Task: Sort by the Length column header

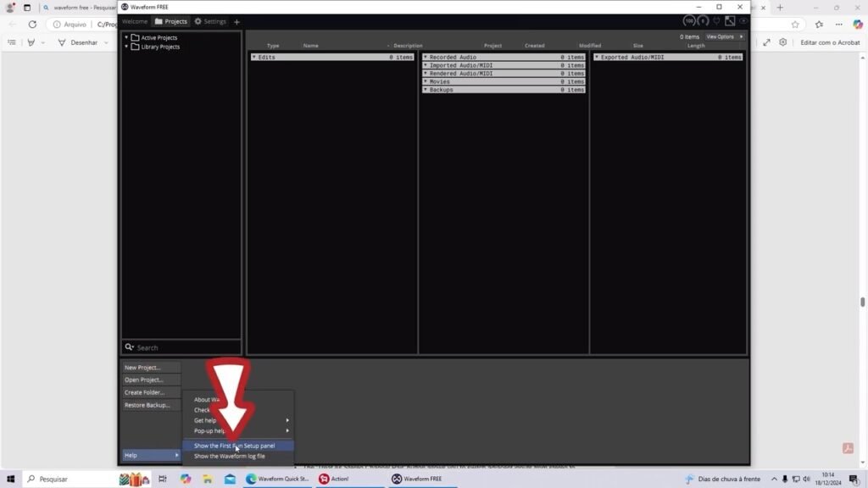Action: point(696,46)
